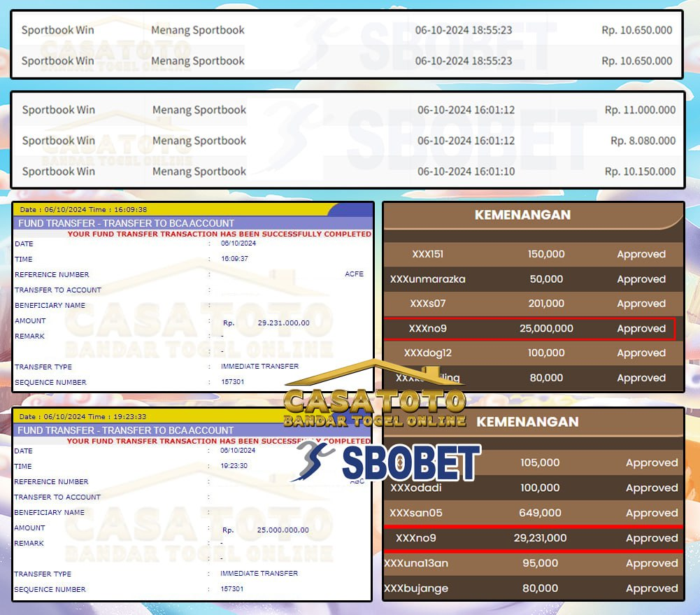This screenshot has width=700, height=615.
Task: Toggle Approved status for XXXno9 highlighted row
Action: pos(641,328)
